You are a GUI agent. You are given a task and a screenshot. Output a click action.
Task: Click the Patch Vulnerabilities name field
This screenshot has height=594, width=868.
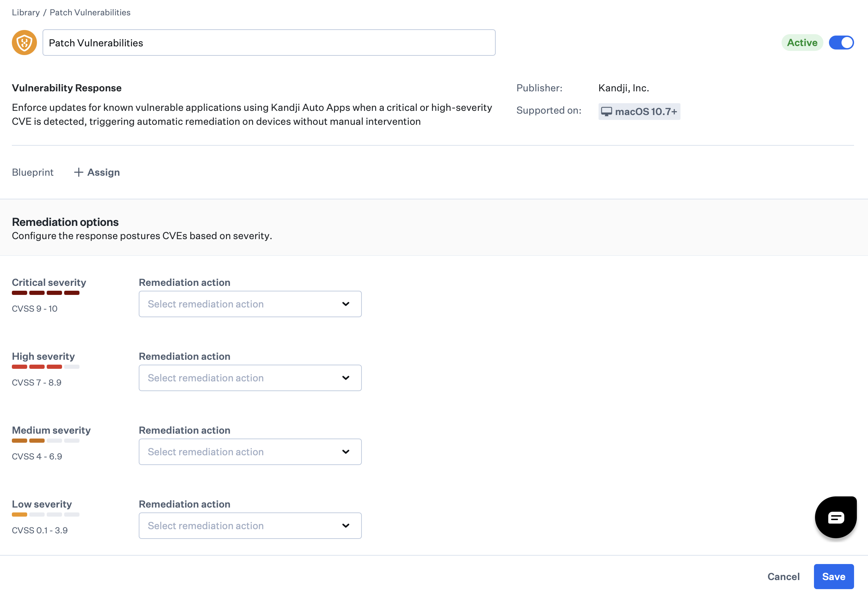coord(269,43)
